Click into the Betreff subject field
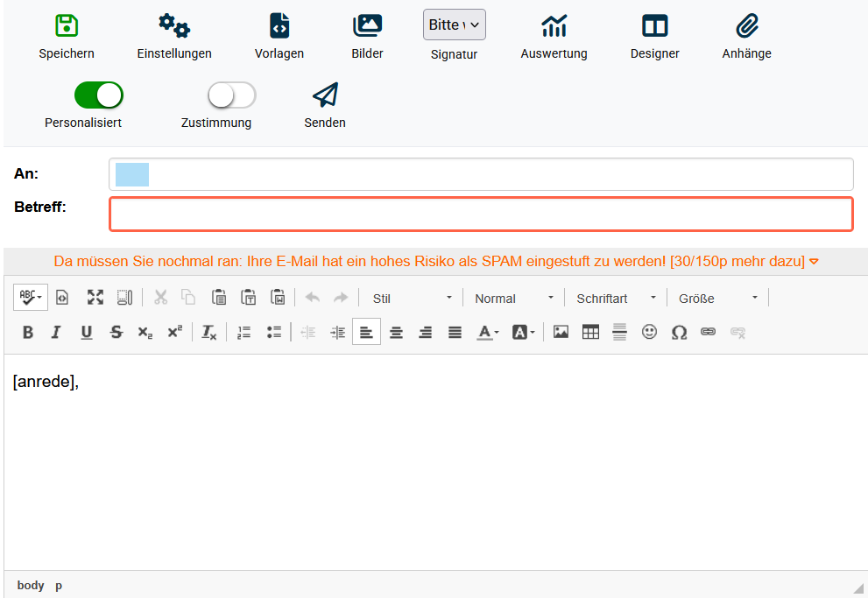This screenshot has height=598, width=868. [x=481, y=215]
